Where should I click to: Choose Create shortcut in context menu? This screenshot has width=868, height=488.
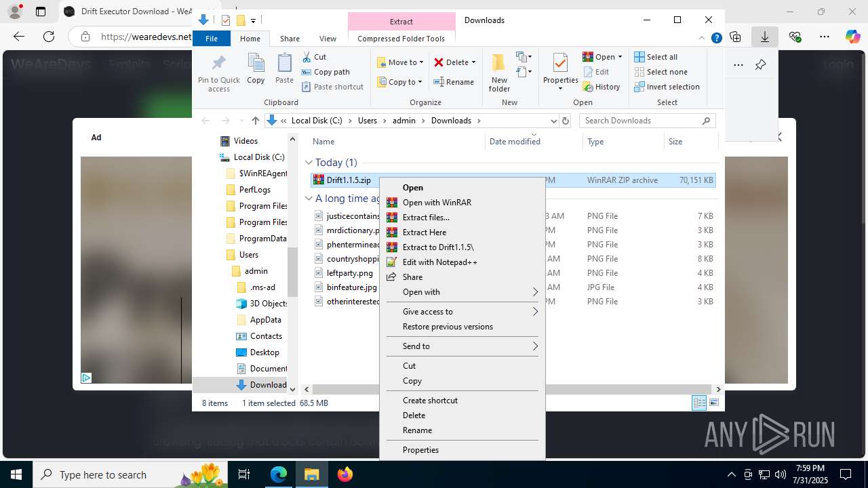click(x=462, y=401)
